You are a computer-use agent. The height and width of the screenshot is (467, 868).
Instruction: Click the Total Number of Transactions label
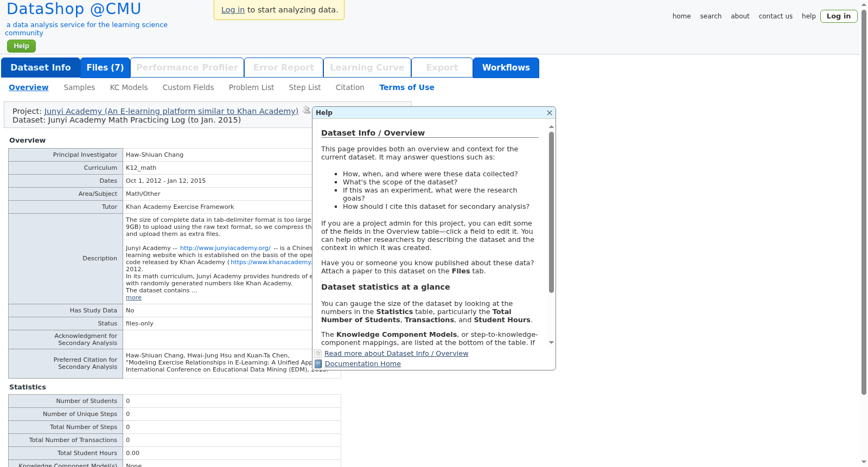73,440
